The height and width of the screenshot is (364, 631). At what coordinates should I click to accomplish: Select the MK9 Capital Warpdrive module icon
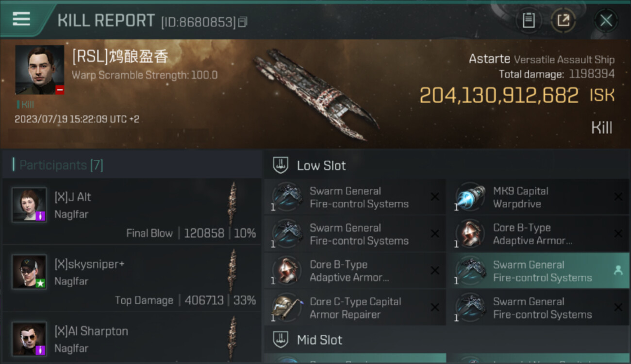click(x=470, y=197)
